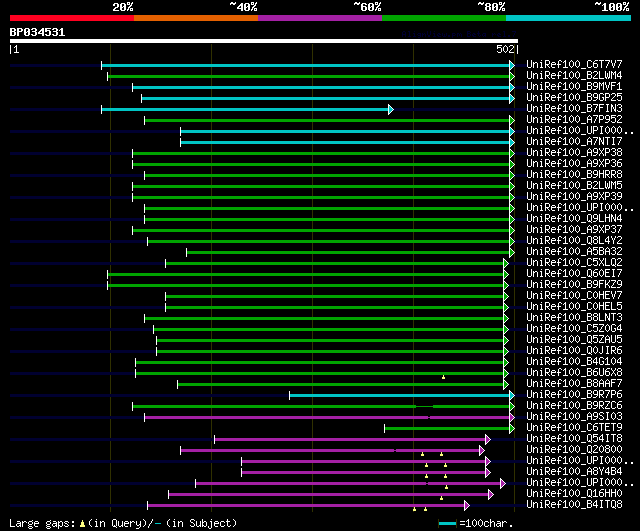Click the ~100% legend percentage label

612,7
